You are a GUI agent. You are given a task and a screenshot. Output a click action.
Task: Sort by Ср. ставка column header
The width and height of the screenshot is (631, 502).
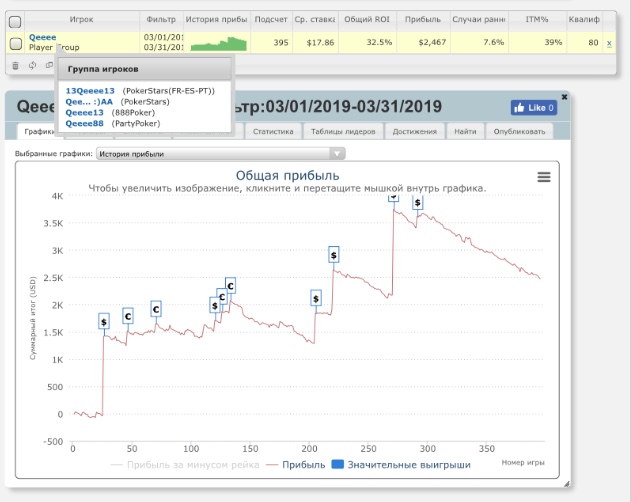click(x=315, y=19)
